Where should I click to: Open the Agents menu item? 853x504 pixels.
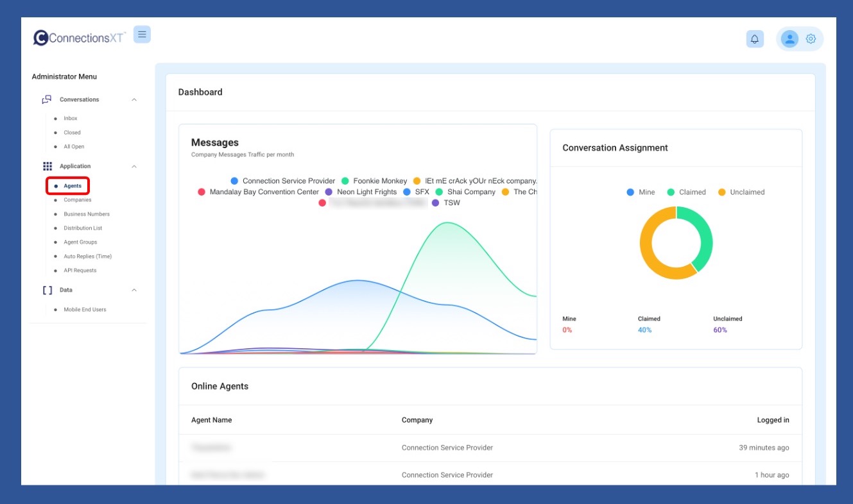[x=73, y=186]
